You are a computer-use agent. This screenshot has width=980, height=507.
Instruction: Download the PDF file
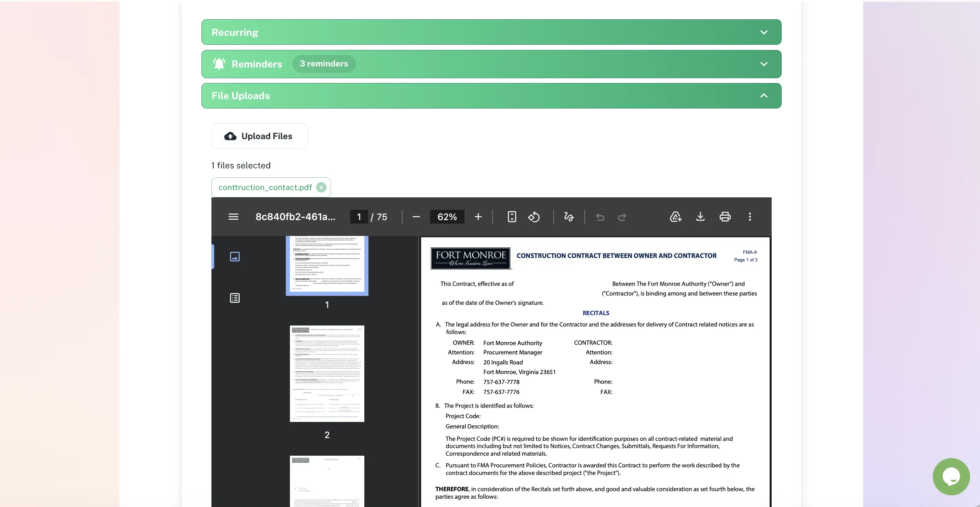coord(700,217)
